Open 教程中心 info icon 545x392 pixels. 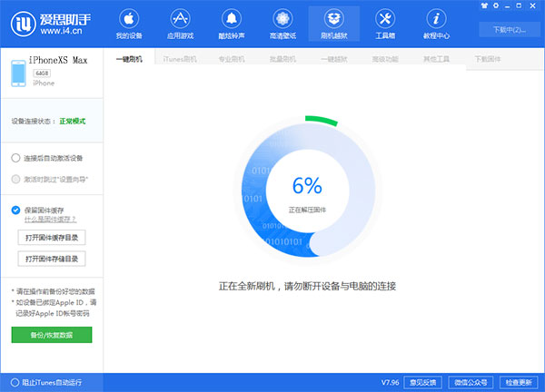(x=436, y=19)
